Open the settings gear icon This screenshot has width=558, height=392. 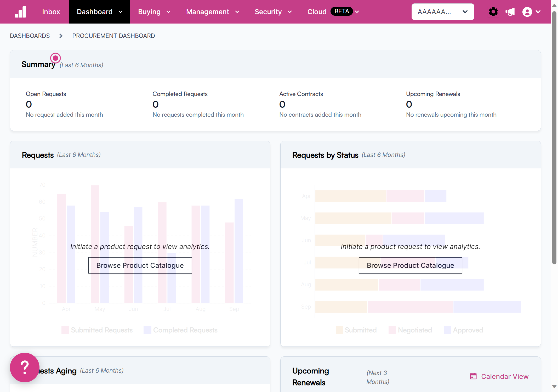[x=493, y=12]
